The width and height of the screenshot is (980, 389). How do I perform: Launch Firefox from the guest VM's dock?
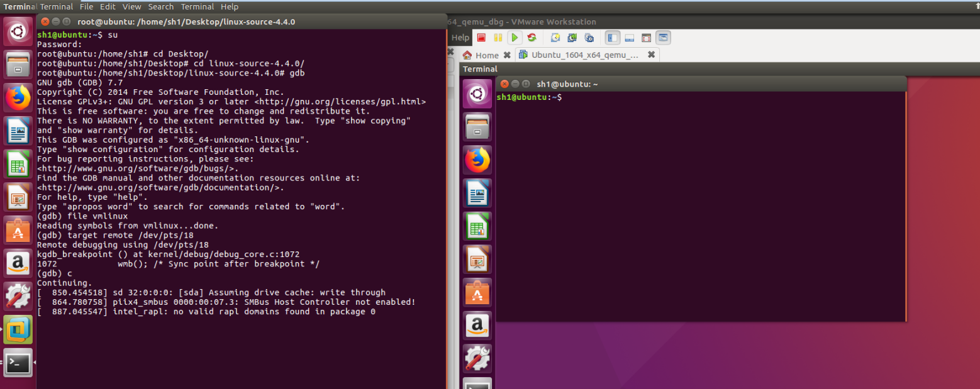(477, 160)
